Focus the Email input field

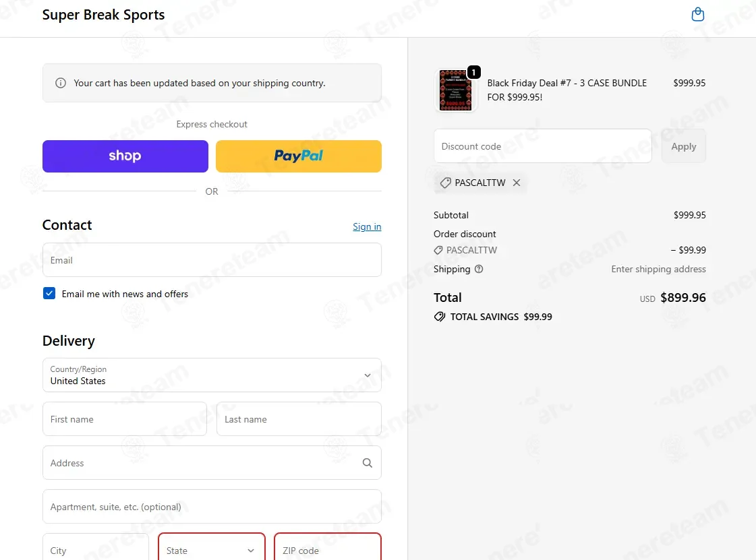click(212, 259)
